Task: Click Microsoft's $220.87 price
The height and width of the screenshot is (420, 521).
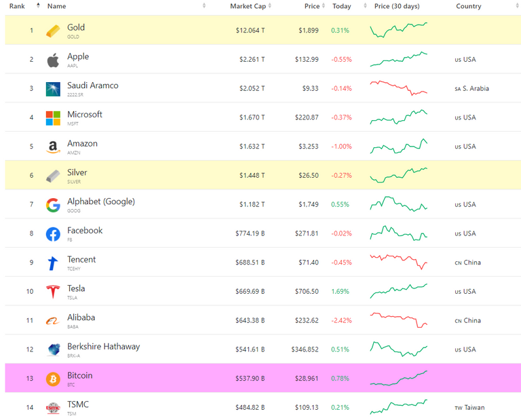Action: pyautogui.click(x=307, y=117)
